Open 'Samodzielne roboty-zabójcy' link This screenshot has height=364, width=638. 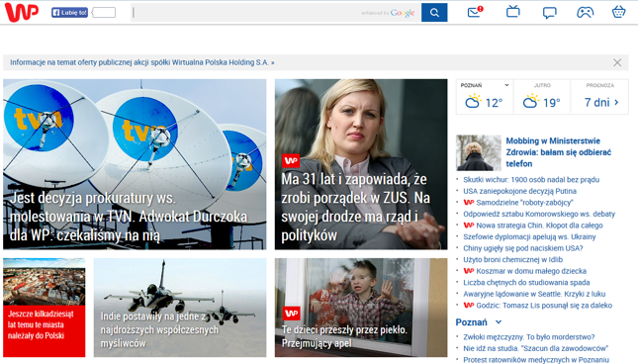coord(524,202)
